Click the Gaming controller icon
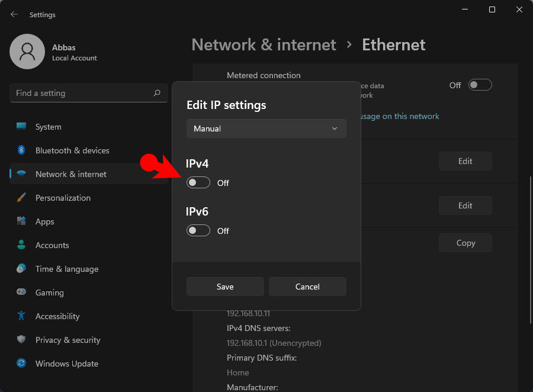Screen dimensions: 533x392 coord(20,293)
